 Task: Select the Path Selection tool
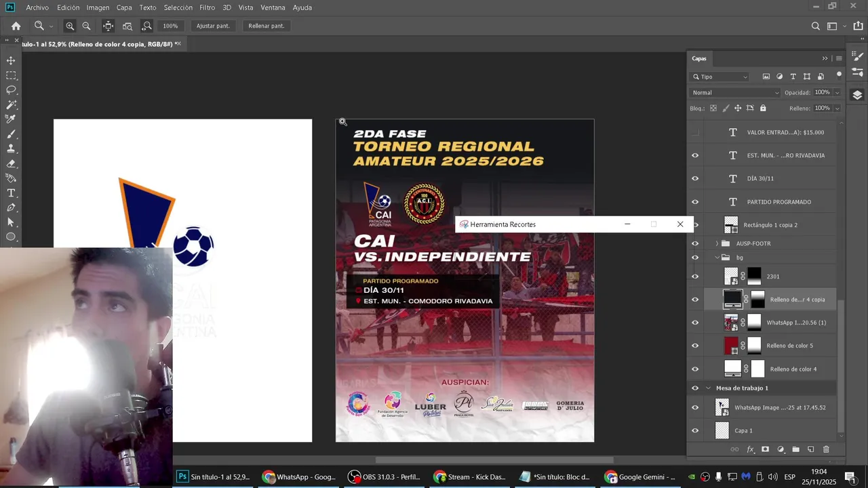coord(11,222)
